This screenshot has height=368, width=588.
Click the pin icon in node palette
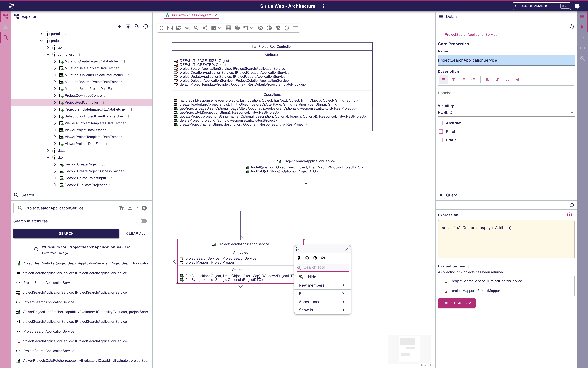[x=299, y=258]
